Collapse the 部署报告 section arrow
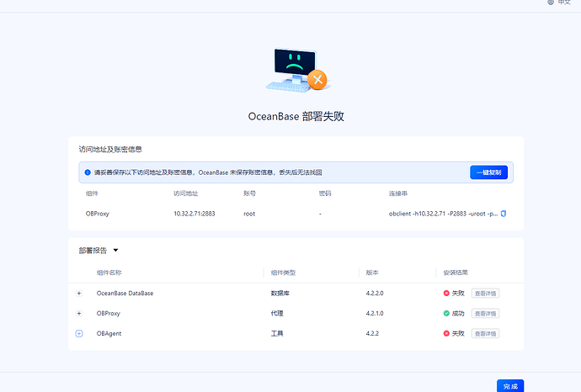The width and height of the screenshot is (581, 392). tap(115, 251)
